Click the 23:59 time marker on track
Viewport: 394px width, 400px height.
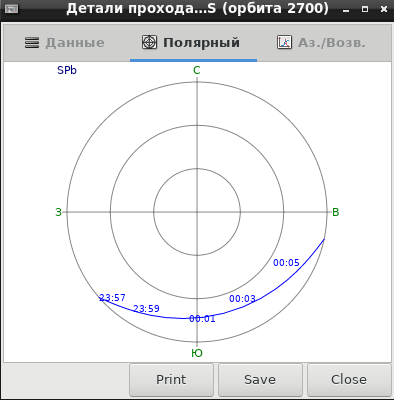(146, 309)
